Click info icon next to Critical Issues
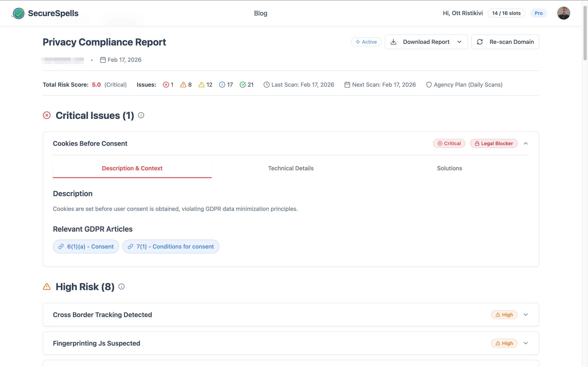588x367 pixels. 141,115
